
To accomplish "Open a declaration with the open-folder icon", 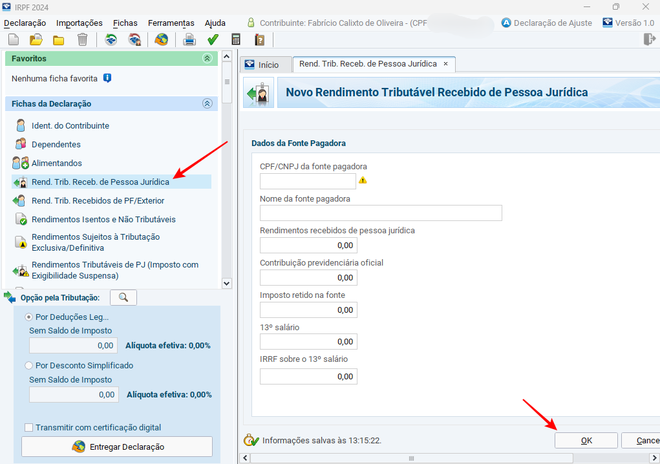I will pos(36,40).
